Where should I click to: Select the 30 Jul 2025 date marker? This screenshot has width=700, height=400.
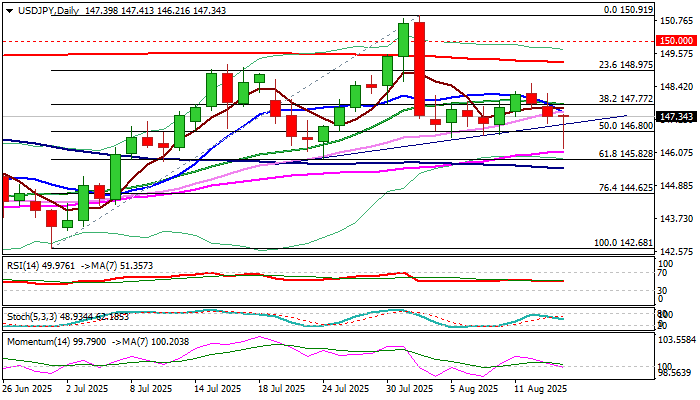[409, 389]
